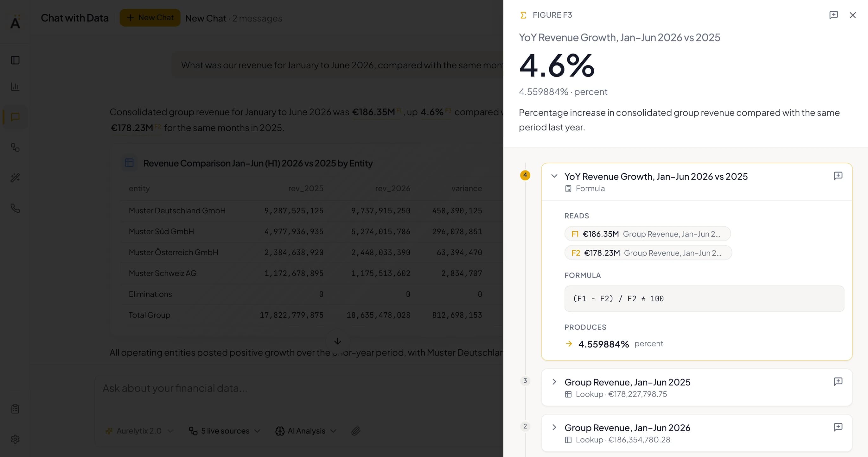Start a New Chat
Viewport: 868px width, 457px height.
150,17
